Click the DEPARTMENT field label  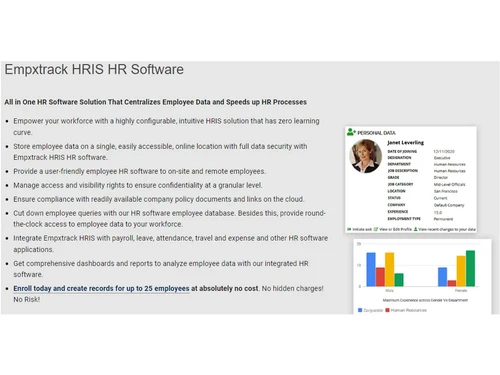pyautogui.click(x=399, y=164)
